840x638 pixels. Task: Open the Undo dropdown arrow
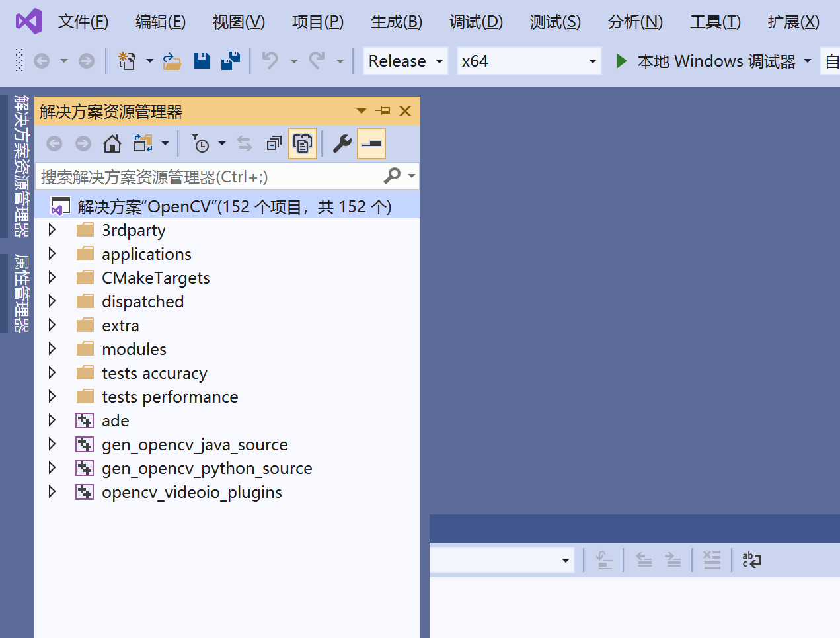point(293,61)
